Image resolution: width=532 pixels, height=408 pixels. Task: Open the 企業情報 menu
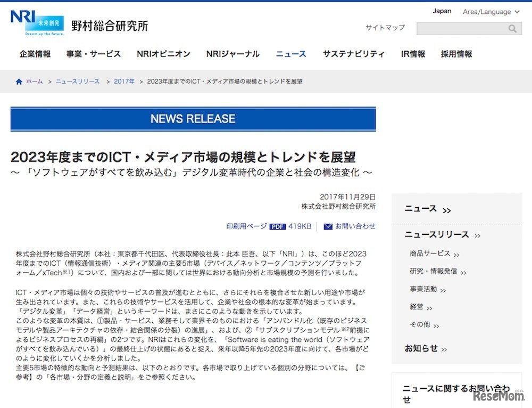click(x=35, y=54)
